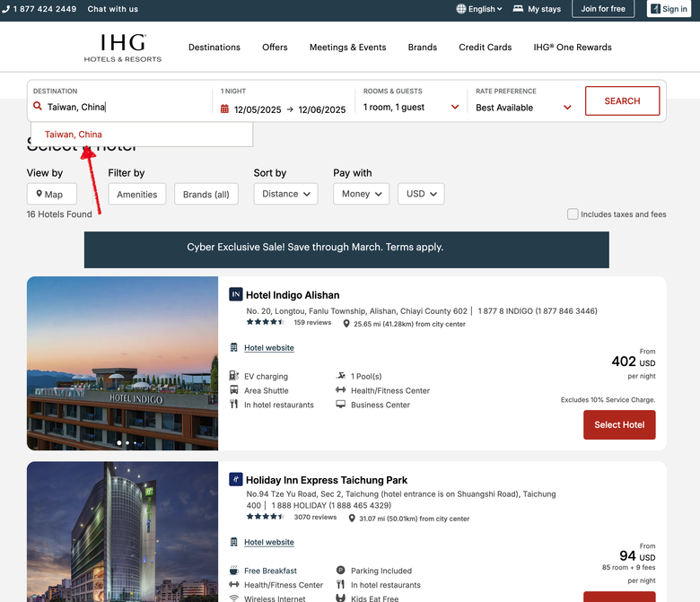This screenshot has height=602, width=700.
Task: Click Join for free button
Action: [x=603, y=9]
